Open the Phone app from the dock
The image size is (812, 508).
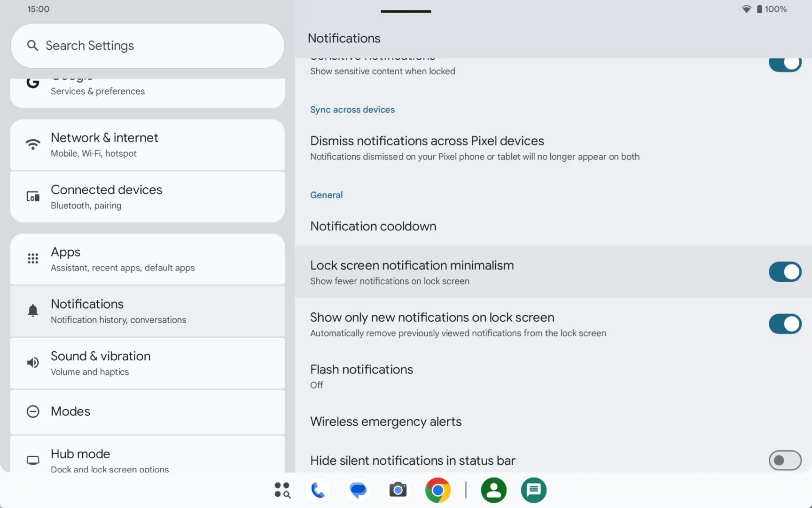[x=318, y=490]
